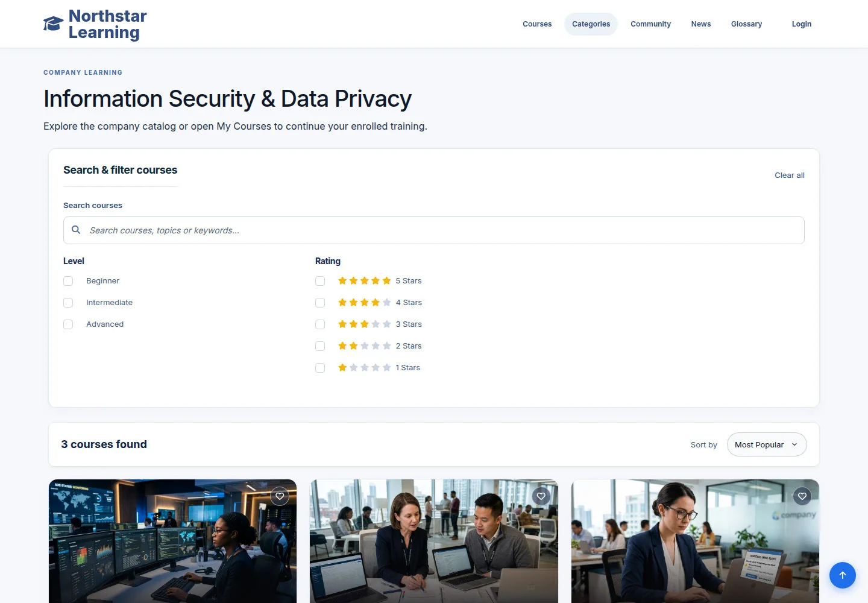Go to the Courses nav item
Screen dimensions: 868x603
point(537,24)
